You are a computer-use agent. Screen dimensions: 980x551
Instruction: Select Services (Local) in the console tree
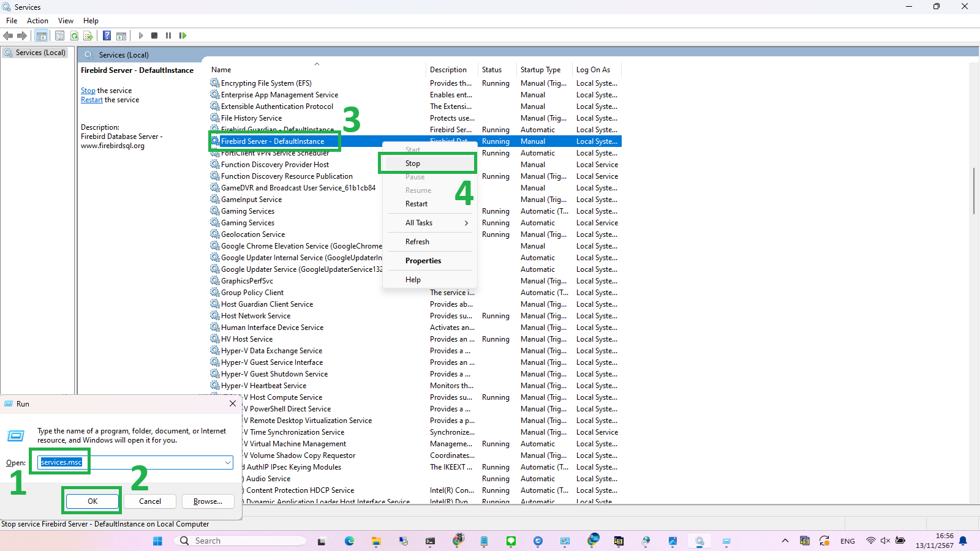(x=40, y=53)
